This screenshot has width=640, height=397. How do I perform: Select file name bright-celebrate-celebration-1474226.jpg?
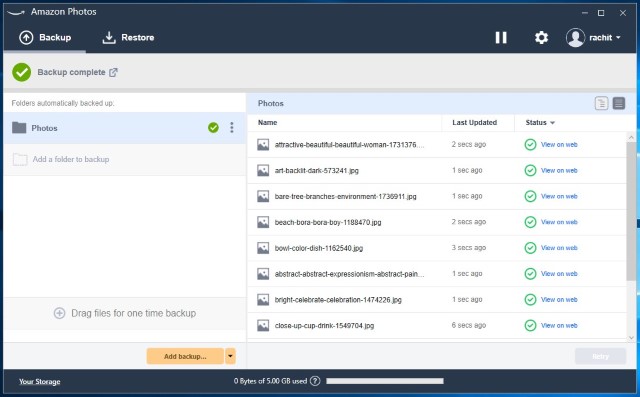click(338, 299)
